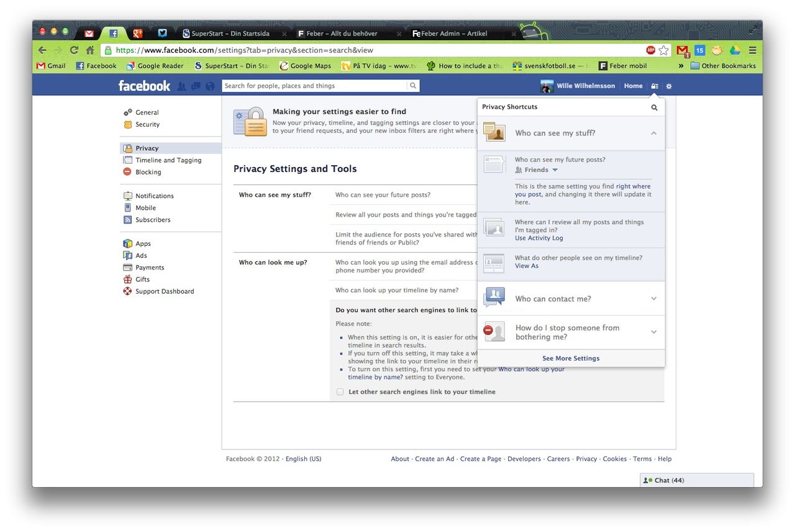Screen dimensions: 795x532
Task: Expand How do I stop someone bothering me
Action: pos(571,332)
